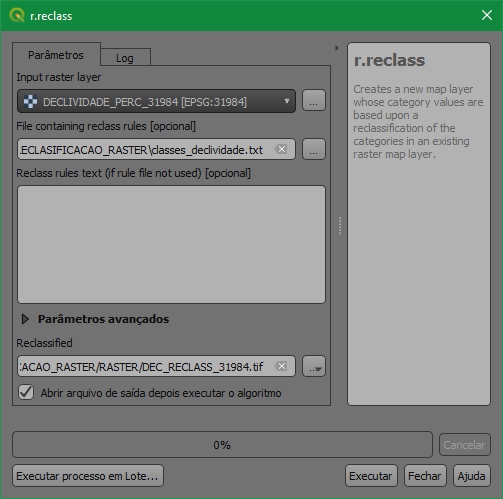The width and height of the screenshot is (503, 499).
Task: Open help with Ajuda button
Action: click(471, 476)
